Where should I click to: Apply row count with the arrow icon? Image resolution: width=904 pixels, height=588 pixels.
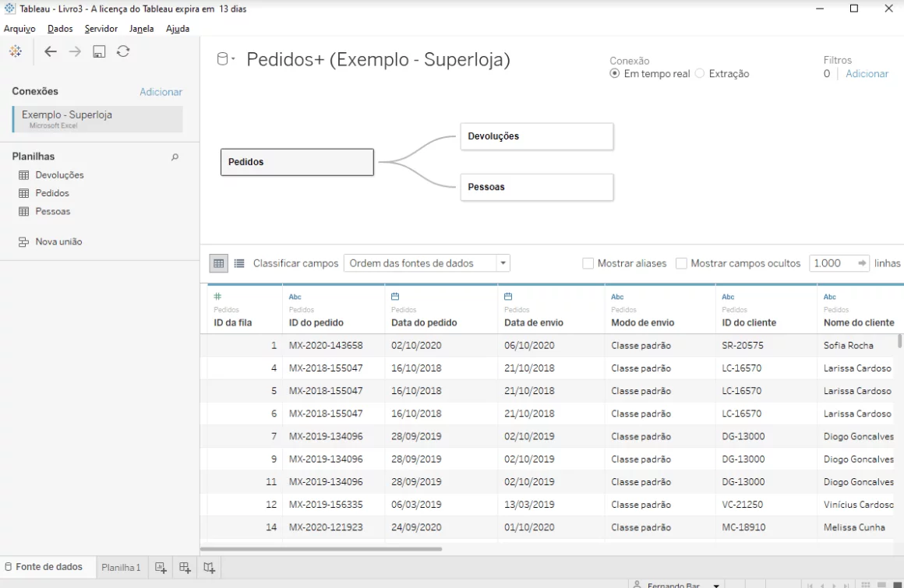[862, 263]
